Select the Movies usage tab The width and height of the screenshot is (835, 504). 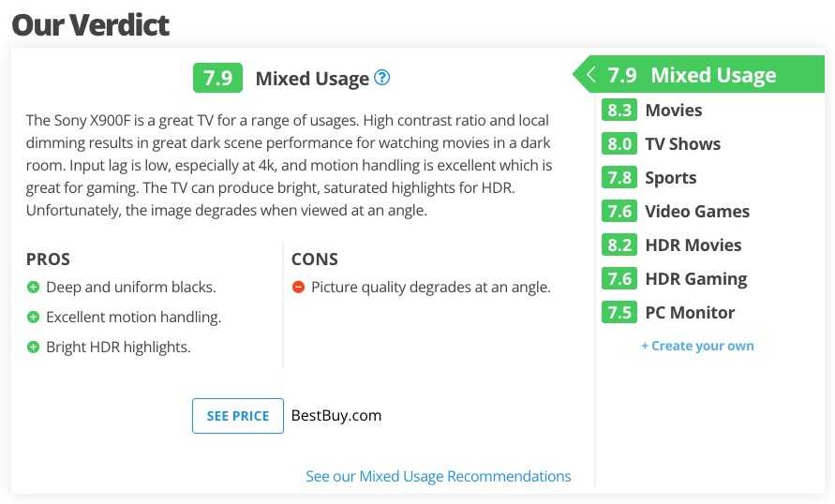[x=674, y=111]
